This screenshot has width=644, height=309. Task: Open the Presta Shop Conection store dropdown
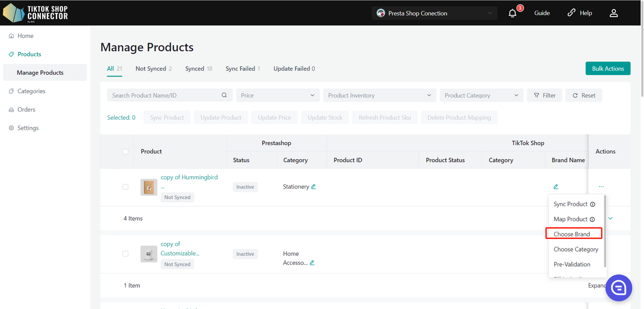(435, 13)
